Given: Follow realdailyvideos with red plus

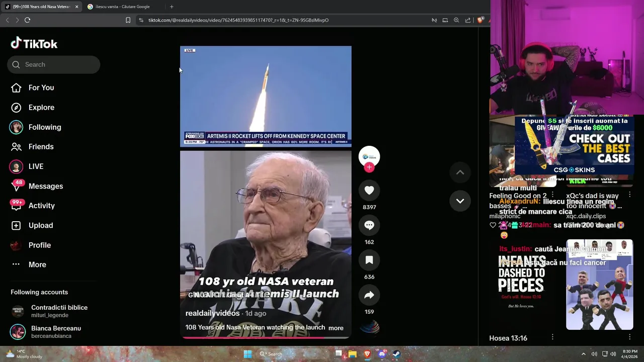Looking at the screenshot, I should click(369, 167).
